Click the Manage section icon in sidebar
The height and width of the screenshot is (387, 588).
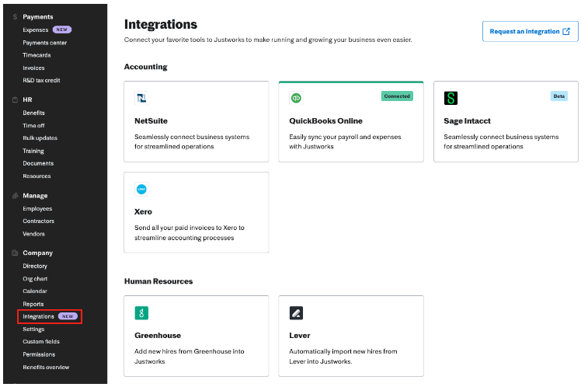pos(15,196)
